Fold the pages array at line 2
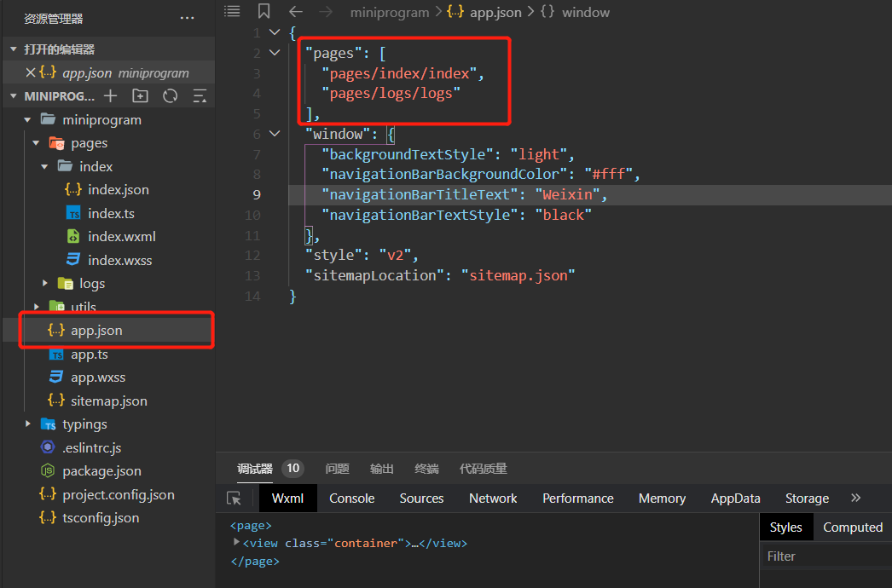The image size is (892, 588). [275, 53]
